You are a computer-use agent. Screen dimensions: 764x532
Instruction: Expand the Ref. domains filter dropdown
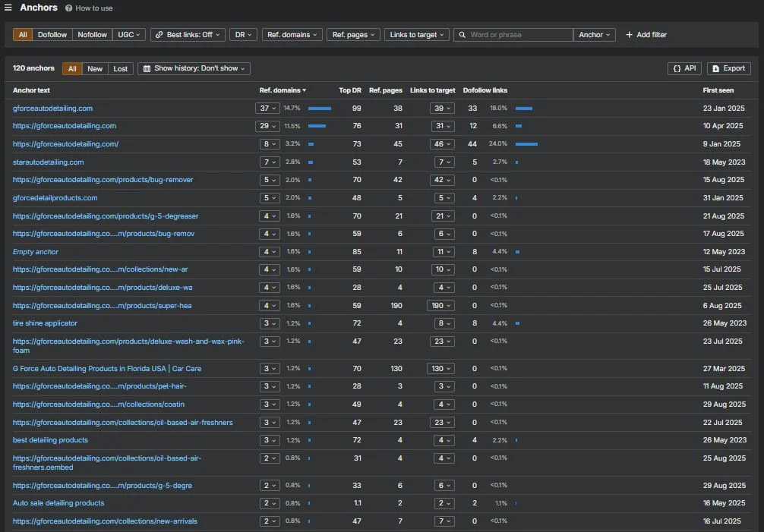click(x=292, y=35)
